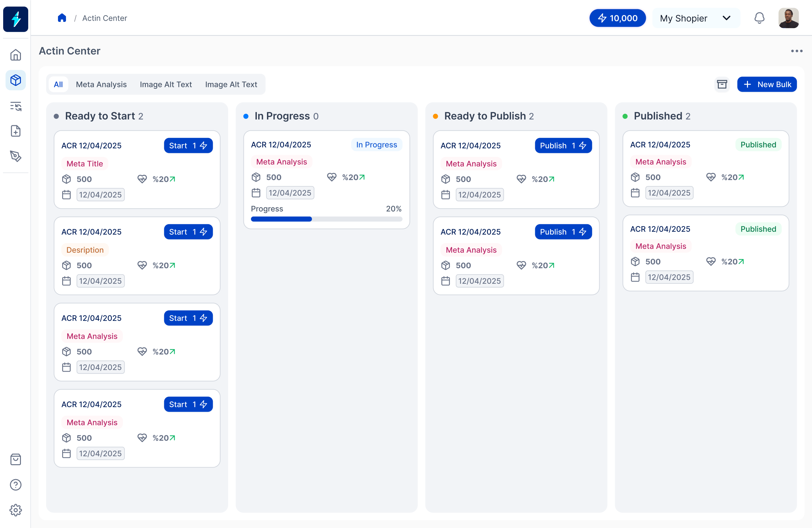Switch to the Meta Analysis tab
Screen dimensions: 812x528
[101, 84]
